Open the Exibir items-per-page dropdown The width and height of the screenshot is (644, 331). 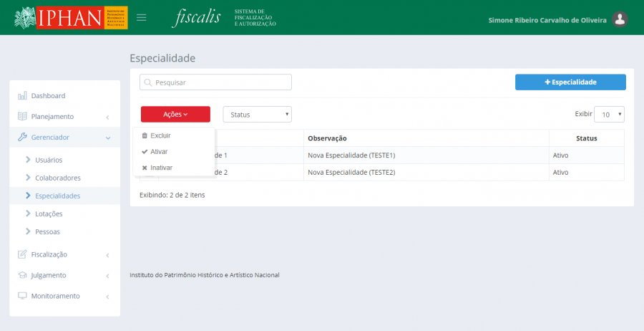click(x=609, y=115)
